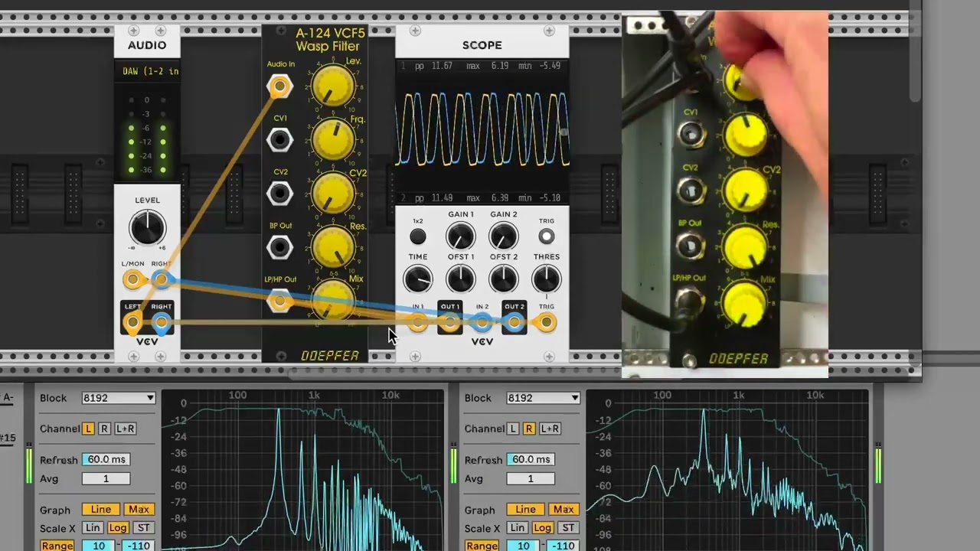Toggle the 1x2 button on SCOPE

click(x=418, y=237)
